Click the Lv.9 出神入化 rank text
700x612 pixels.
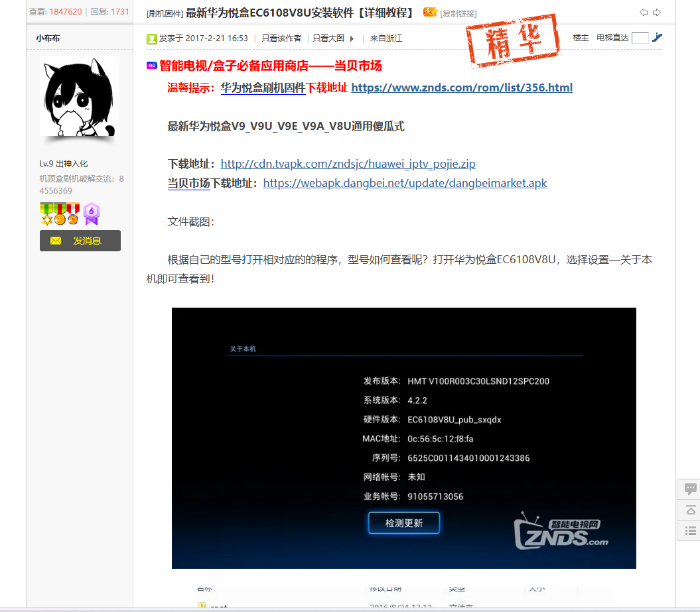point(64,164)
